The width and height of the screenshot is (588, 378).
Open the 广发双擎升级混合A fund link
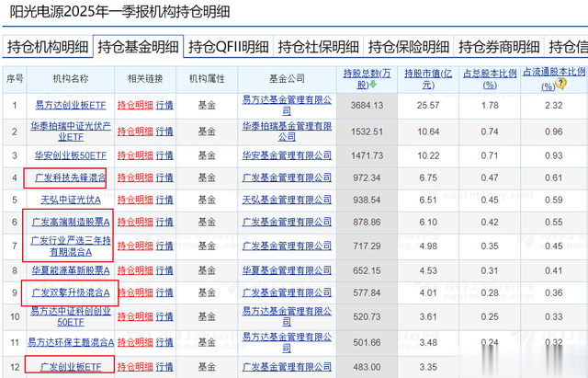pyautogui.click(x=71, y=292)
